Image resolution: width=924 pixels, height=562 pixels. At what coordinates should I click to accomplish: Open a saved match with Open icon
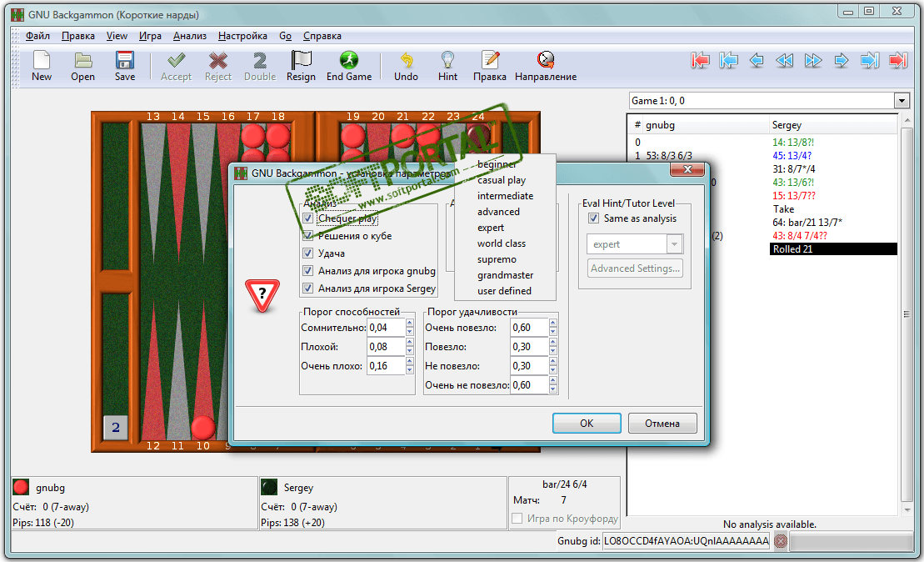83,61
